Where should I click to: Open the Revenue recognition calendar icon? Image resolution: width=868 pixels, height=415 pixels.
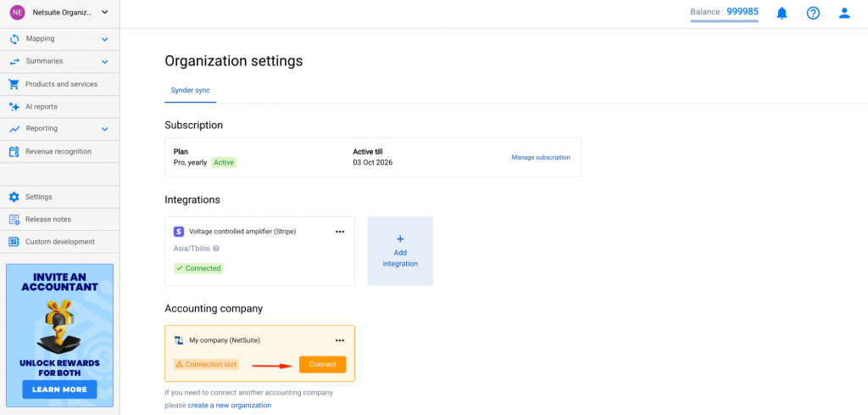coord(14,152)
